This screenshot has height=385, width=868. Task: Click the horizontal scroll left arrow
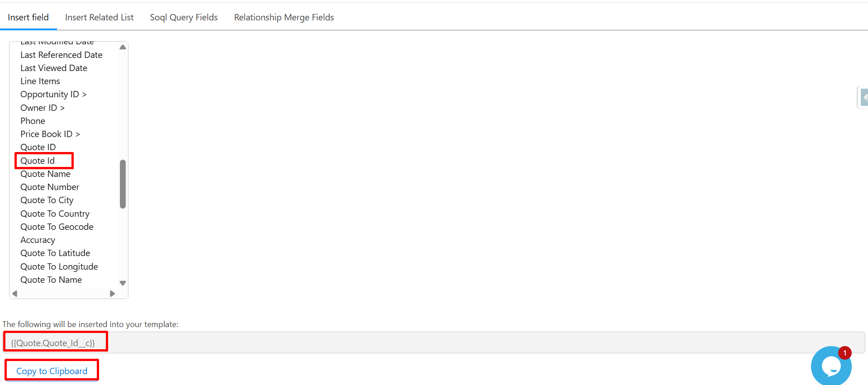[x=15, y=294]
